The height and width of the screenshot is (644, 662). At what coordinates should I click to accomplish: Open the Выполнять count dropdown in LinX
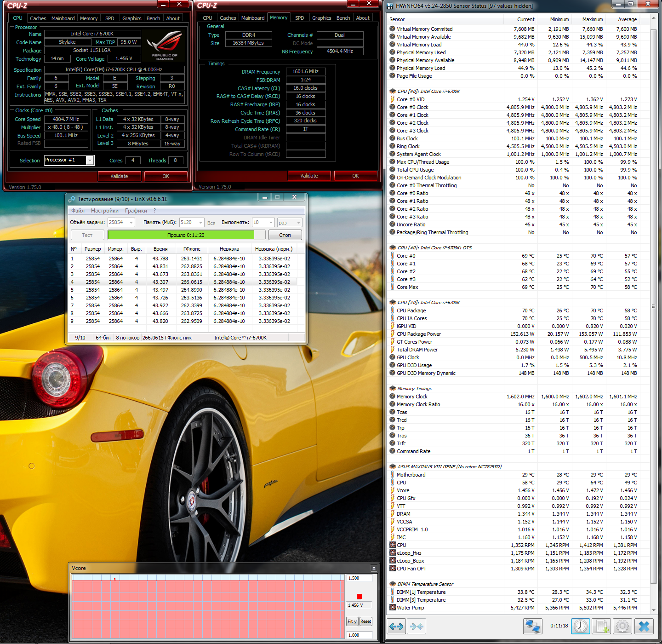coord(271,223)
